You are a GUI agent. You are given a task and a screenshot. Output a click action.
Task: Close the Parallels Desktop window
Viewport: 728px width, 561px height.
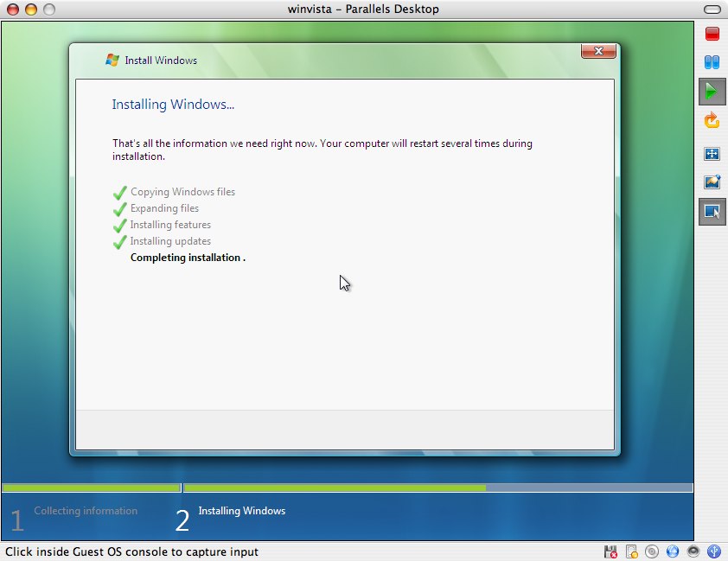pos(13,10)
